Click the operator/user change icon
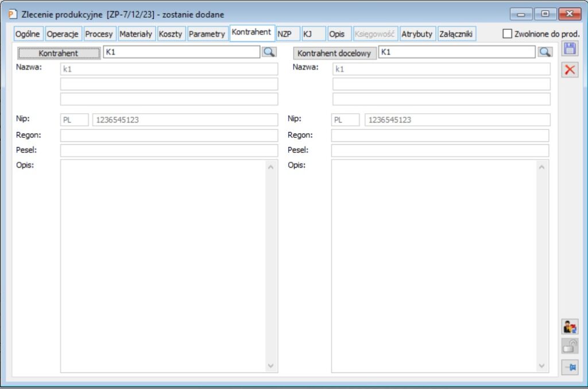588x389 pixels. (x=569, y=326)
